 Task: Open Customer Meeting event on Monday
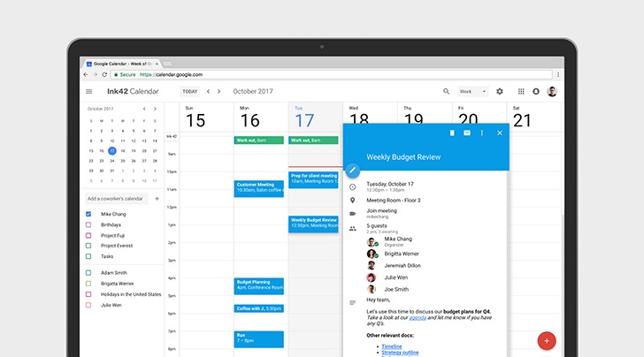coord(258,189)
